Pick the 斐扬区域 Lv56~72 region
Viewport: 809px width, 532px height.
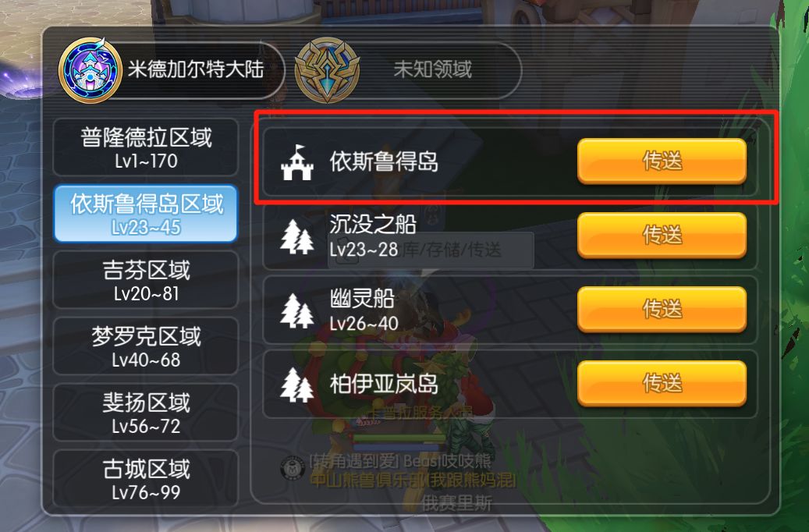point(146,413)
